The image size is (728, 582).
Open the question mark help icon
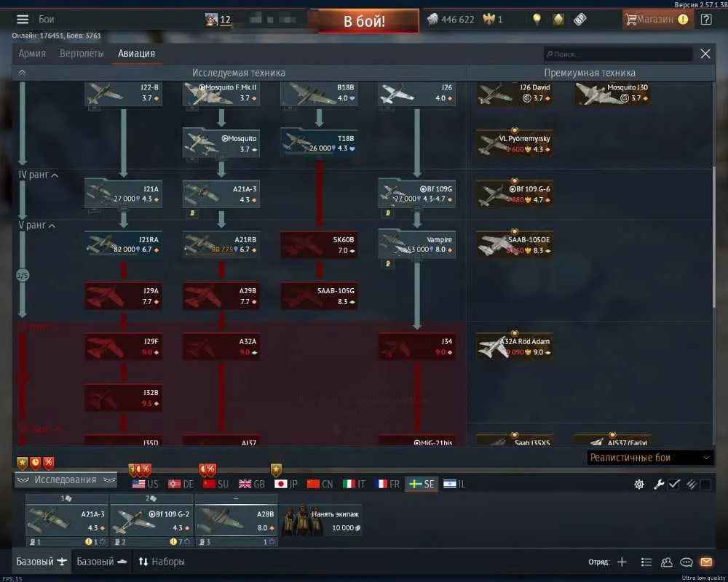point(705,20)
